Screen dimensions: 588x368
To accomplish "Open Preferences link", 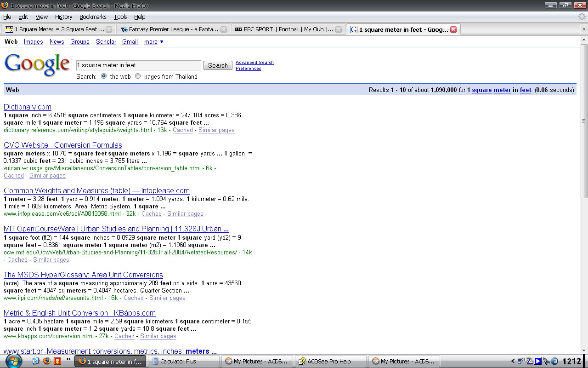I will tap(248, 69).
